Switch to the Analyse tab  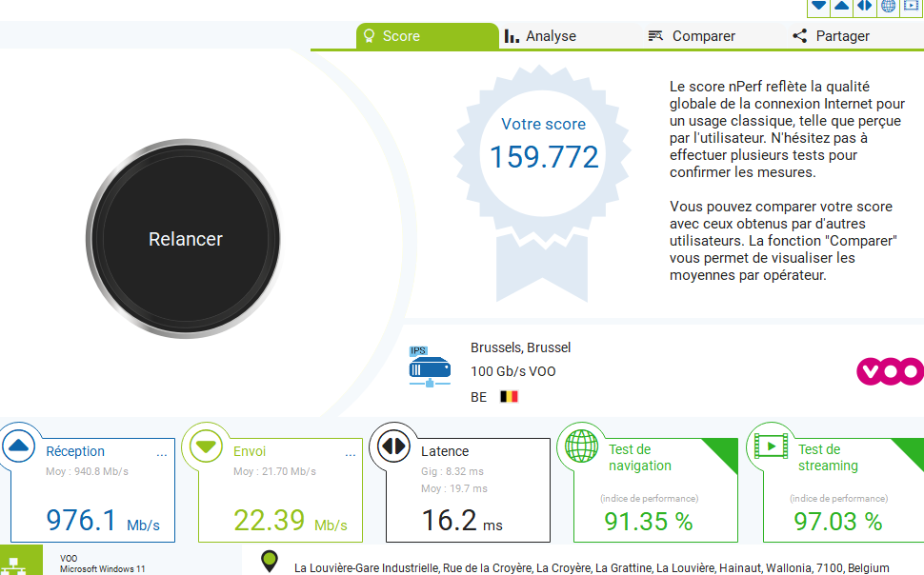540,36
